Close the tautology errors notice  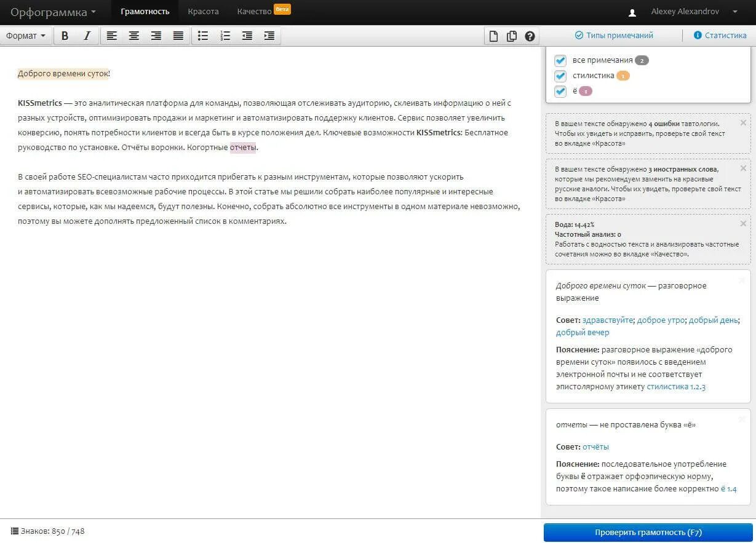pyautogui.click(x=742, y=122)
